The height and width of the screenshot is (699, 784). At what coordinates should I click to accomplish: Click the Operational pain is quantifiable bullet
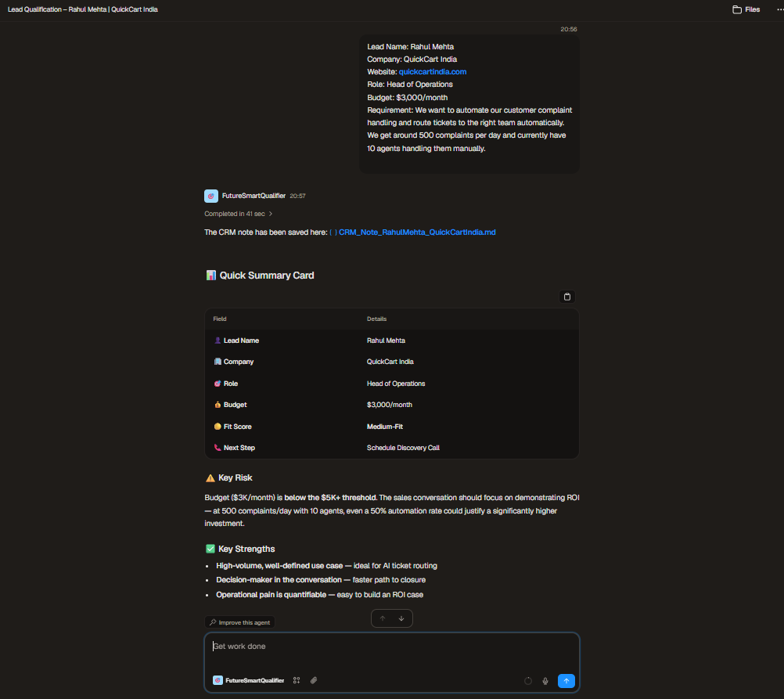coord(319,595)
